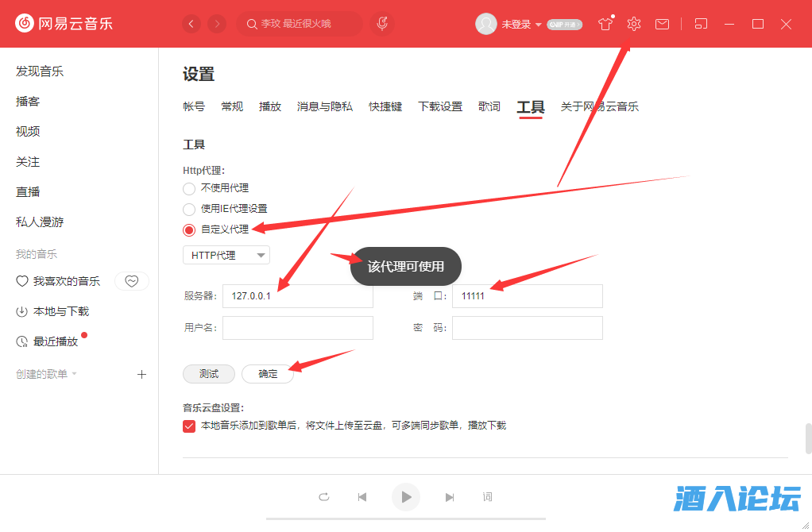Click the NetEase Cloud Music logo
This screenshot has width=812, height=532.
[x=64, y=23]
